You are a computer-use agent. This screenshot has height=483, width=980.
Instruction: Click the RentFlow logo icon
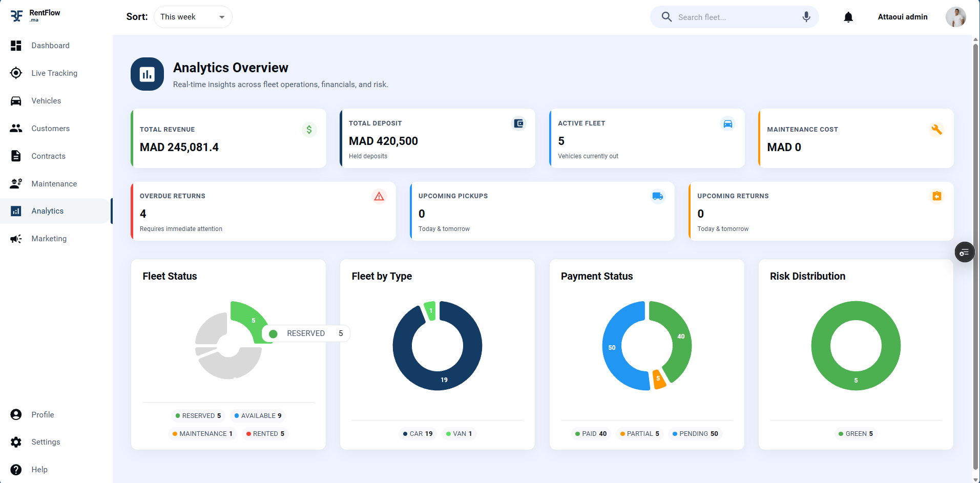[16, 16]
